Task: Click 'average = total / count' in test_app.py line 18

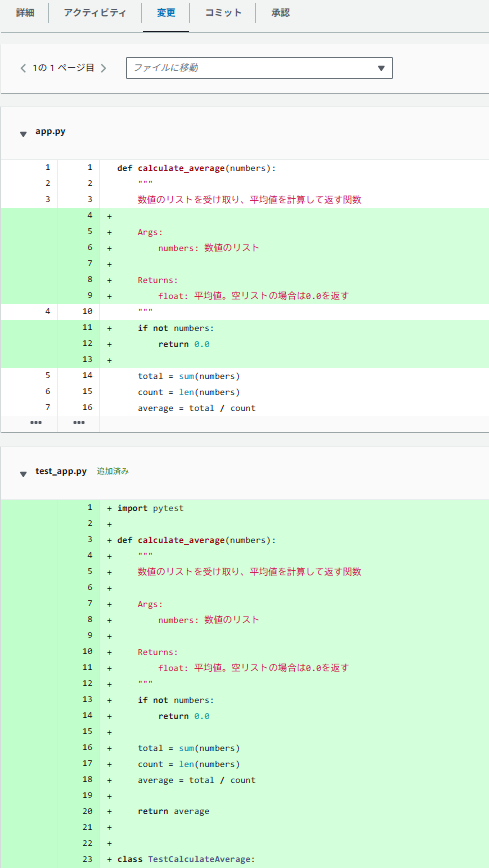Action: tap(197, 780)
